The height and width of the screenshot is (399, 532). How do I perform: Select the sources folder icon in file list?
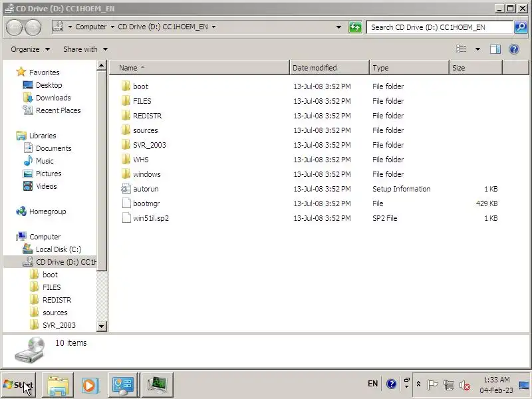(126, 130)
